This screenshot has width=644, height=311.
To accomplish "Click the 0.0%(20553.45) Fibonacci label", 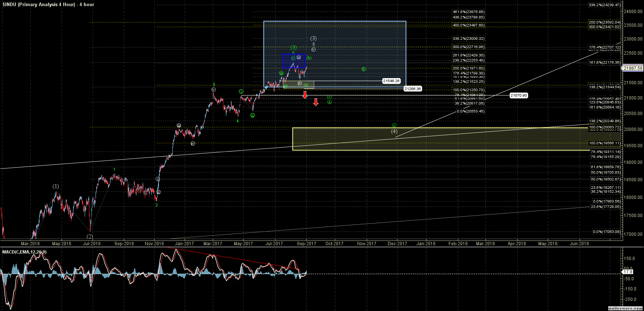I will (x=471, y=111).
